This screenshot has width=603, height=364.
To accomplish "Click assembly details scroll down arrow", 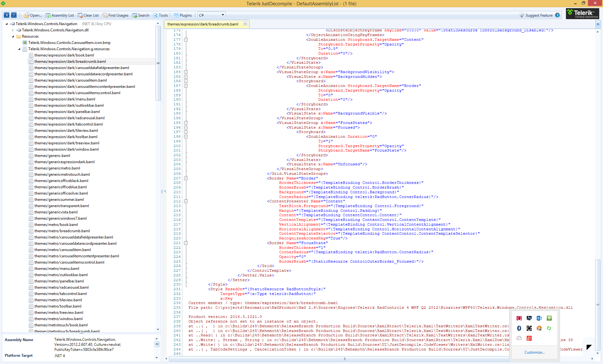I will [157, 358].
